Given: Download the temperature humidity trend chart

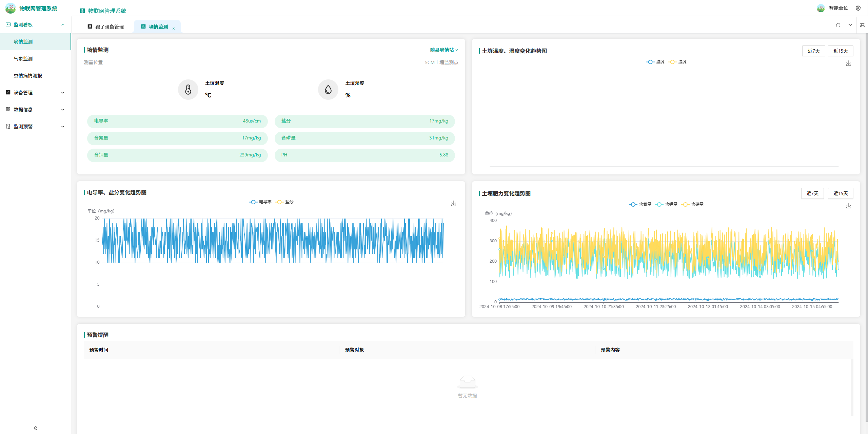Looking at the screenshot, I should pyautogui.click(x=848, y=63).
